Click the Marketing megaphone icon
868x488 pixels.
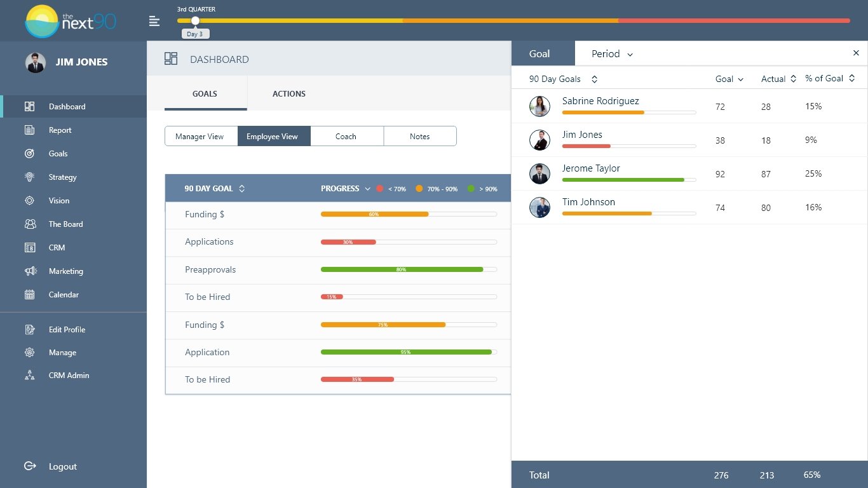pos(30,271)
